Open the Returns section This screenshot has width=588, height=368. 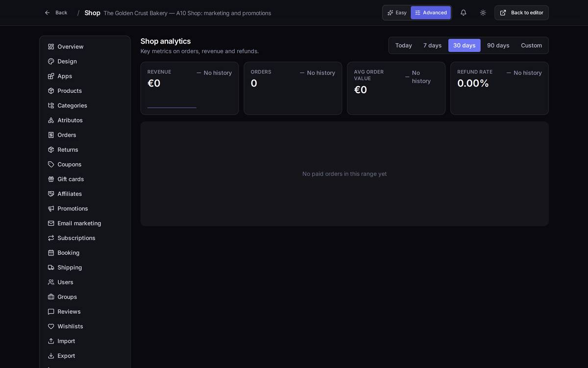pyautogui.click(x=85, y=150)
